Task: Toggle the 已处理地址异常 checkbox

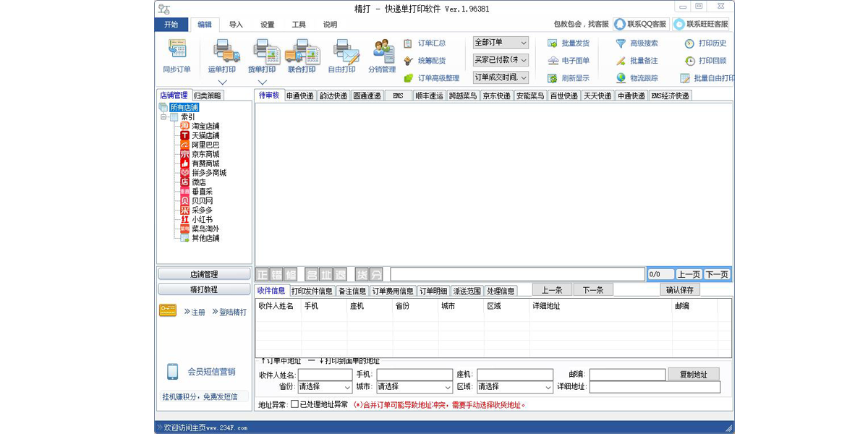Action: (x=294, y=404)
